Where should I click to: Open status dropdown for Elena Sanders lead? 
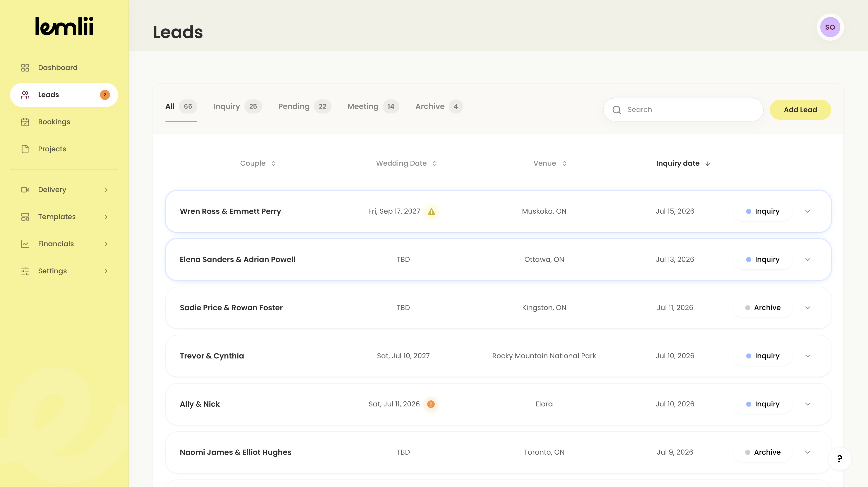point(763,260)
